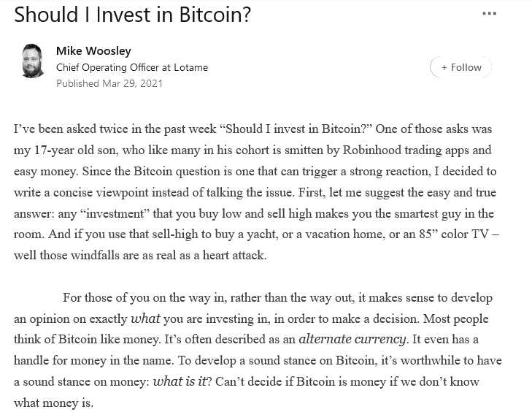Click the quoted word "investment" in the first paragraph
The image size is (532, 412).
(115, 213)
